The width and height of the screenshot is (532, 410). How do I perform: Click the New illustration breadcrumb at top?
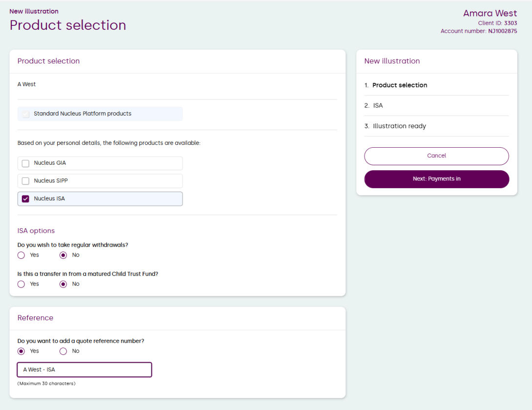pyautogui.click(x=34, y=11)
